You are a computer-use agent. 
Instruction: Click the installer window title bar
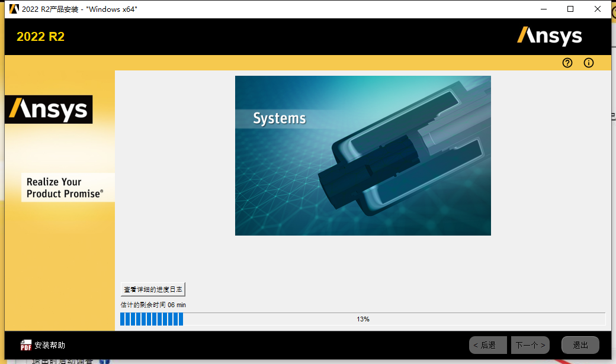(x=296, y=9)
